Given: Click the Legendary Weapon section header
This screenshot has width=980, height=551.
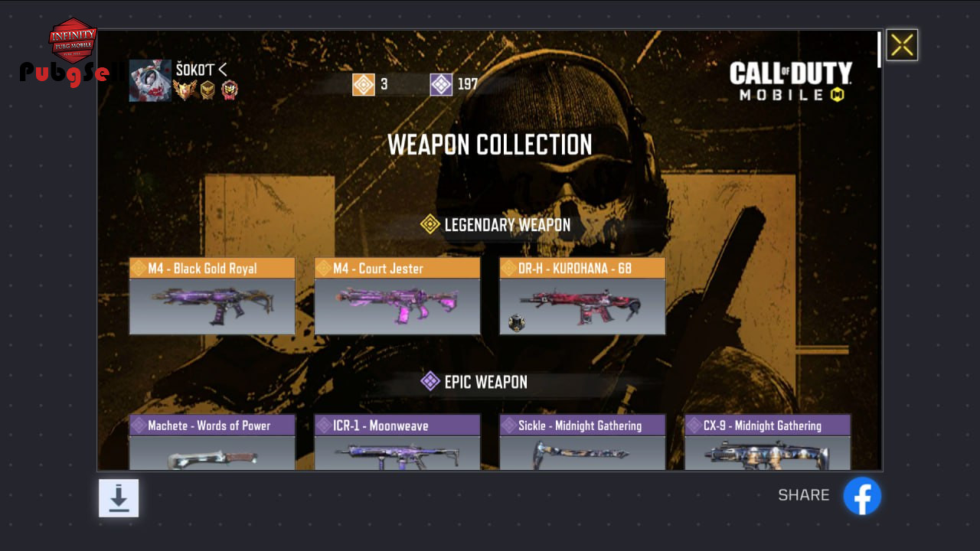Looking at the screenshot, I should [x=495, y=225].
